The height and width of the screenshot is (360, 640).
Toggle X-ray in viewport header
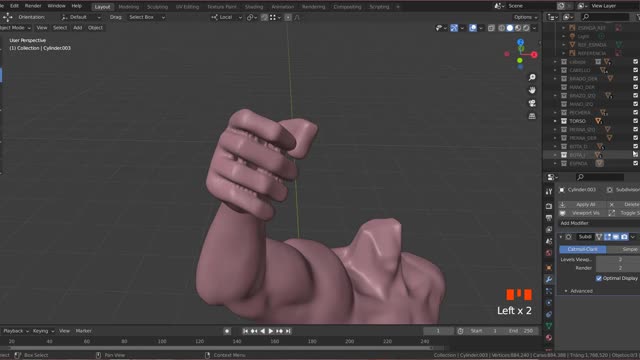pos(491,28)
